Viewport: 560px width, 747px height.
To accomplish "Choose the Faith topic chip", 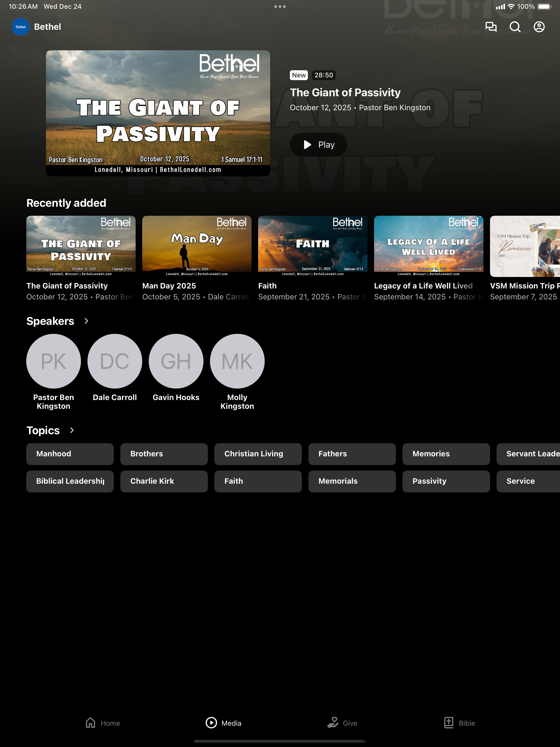I will coord(258,481).
